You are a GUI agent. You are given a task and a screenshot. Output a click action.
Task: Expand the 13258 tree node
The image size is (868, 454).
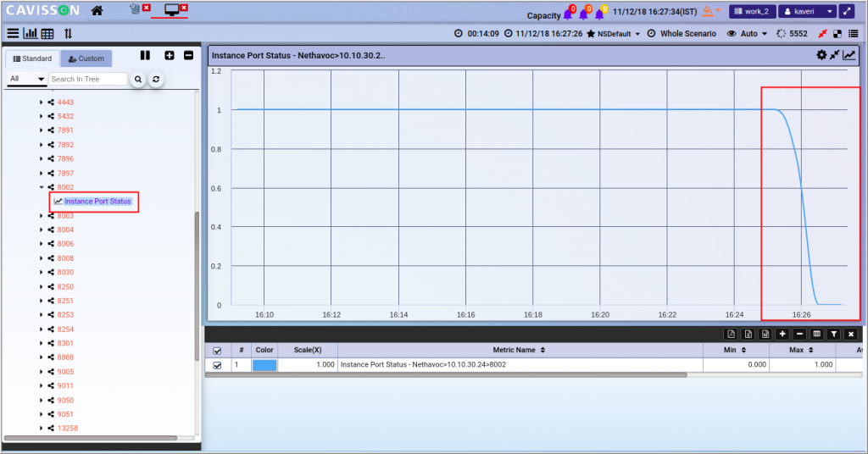tap(41, 428)
